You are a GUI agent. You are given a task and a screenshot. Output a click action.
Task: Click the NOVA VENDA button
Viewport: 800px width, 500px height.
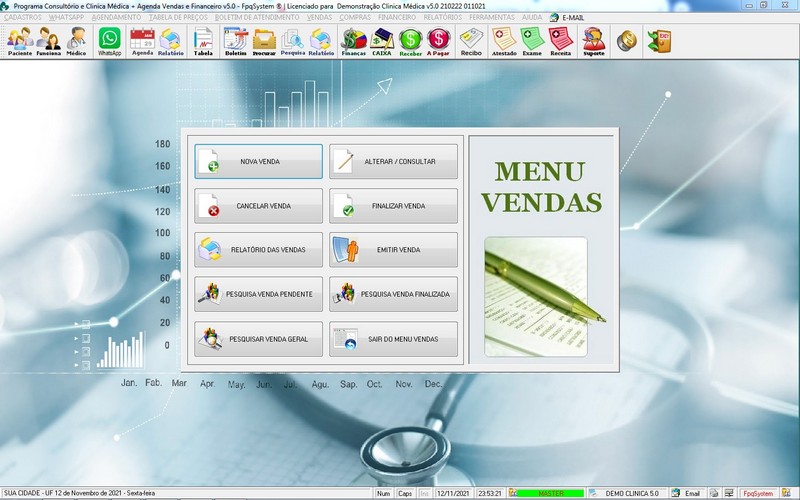point(258,161)
